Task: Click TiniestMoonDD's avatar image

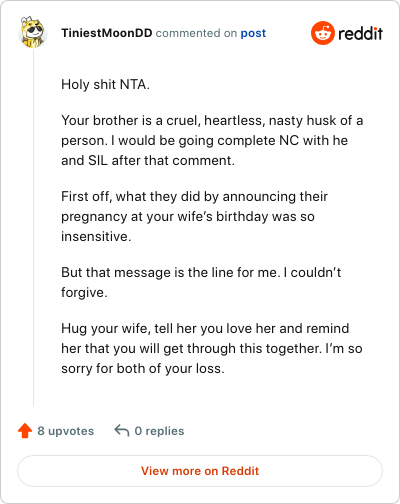Action: (32, 32)
